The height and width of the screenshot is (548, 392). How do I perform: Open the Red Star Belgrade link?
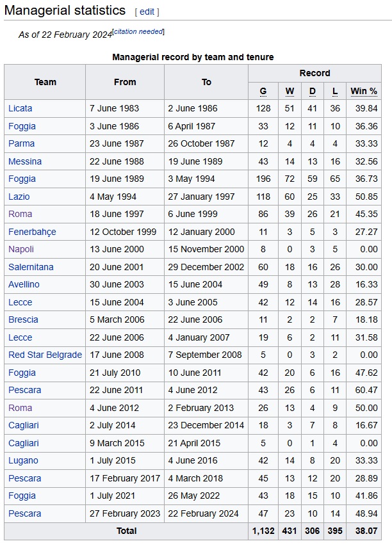(45, 355)
